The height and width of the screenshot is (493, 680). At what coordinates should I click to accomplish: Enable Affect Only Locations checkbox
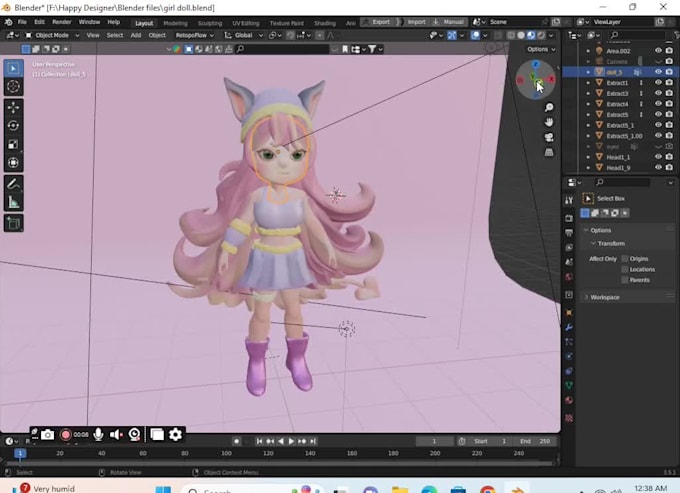point(625,269)
